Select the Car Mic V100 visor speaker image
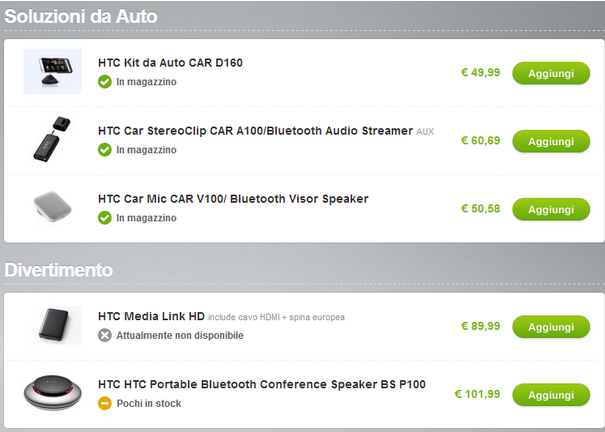605x432 pixels. click(x=52, y=207)
